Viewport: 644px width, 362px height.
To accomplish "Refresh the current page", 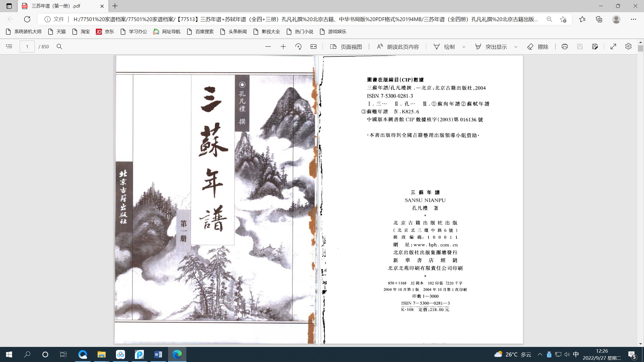I will 27,19.
